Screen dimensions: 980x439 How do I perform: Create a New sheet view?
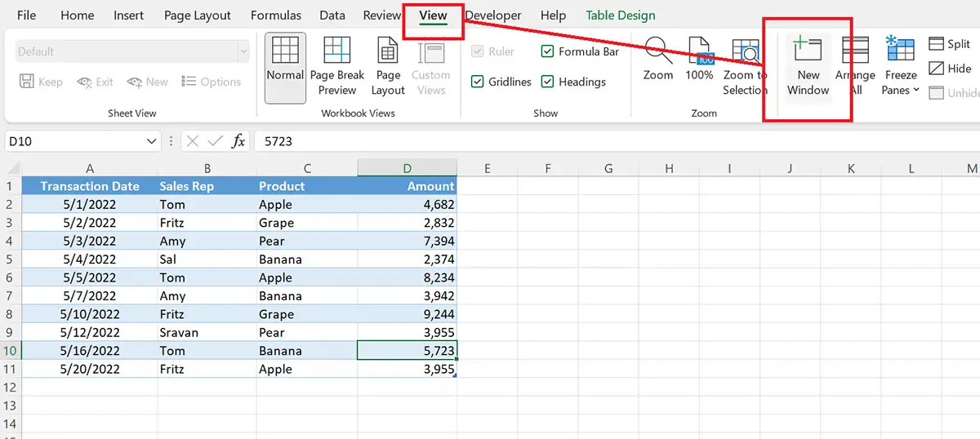147,82
